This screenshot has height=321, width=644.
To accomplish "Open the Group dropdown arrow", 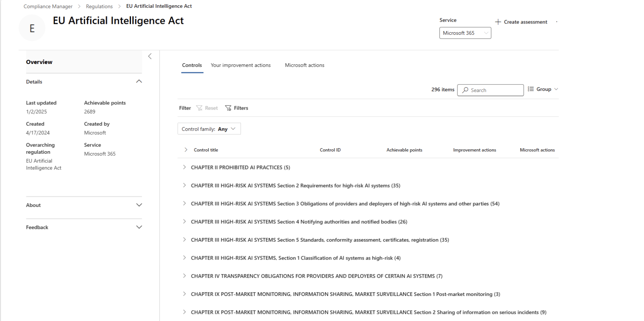I will tap(556, 89).
